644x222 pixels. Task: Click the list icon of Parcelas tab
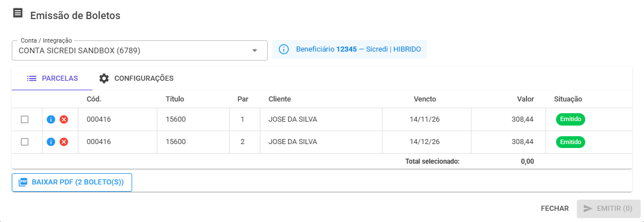click(32, 78)
